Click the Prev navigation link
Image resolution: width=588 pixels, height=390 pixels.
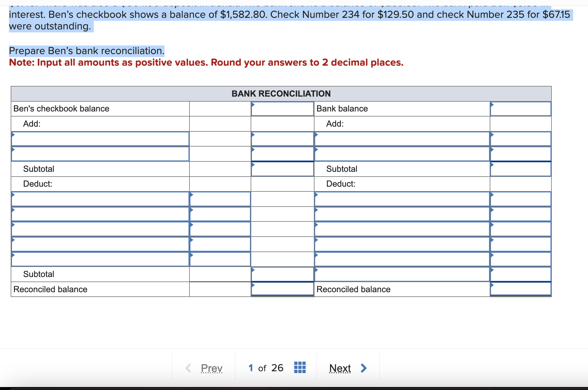tap(211, 368)
